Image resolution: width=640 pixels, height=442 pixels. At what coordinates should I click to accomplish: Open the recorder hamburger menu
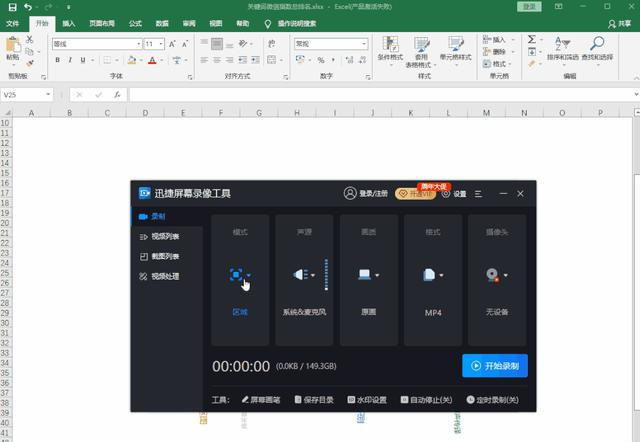coord(478,194)
